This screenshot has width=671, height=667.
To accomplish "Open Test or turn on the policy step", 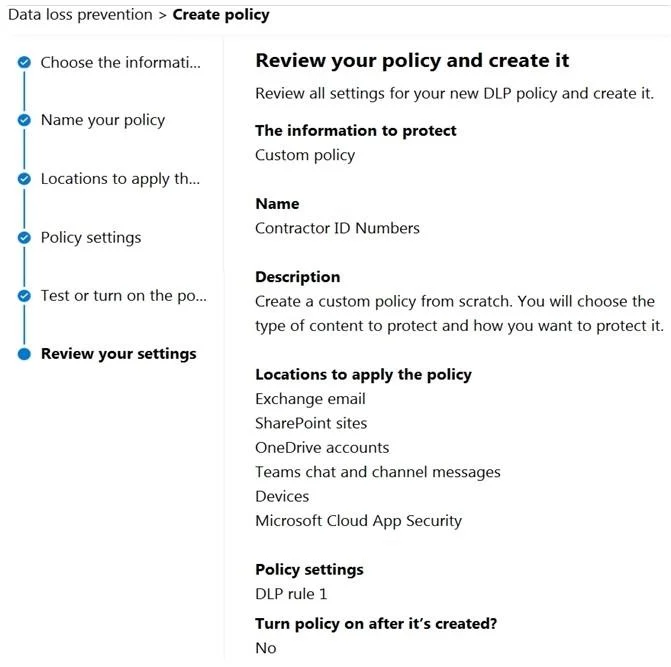I will (124, 296).
